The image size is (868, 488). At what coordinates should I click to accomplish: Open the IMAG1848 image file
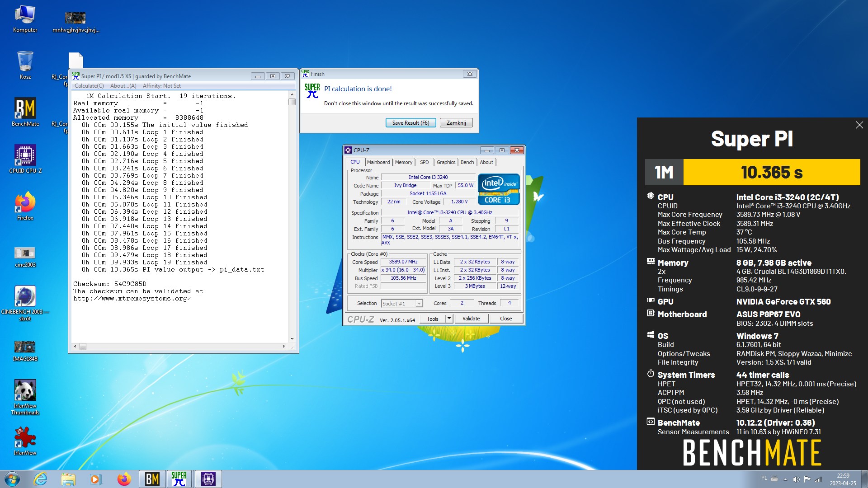coord(25,351)
